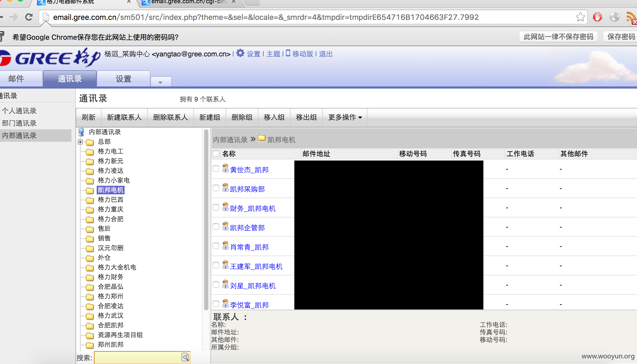Check the box for 刘星_凯邦电机
This screenshot has width=637, height=364.
[x=216, y=285]
